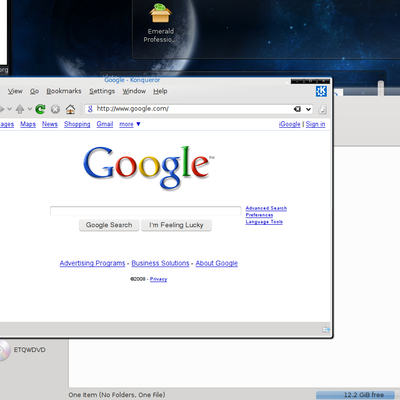
Task: Go to the Home page icon
Action: point(70,109)
